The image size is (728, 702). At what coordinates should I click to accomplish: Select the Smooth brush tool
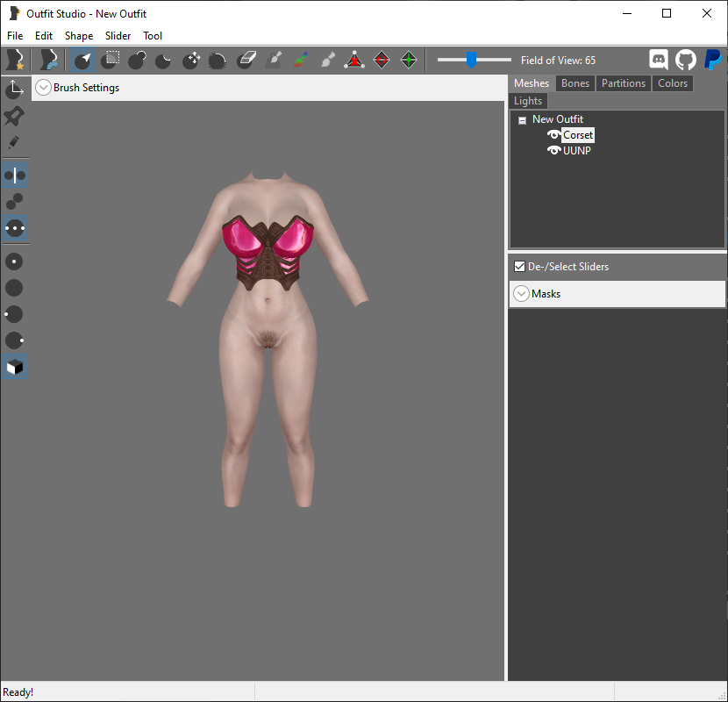click(x=217, y=60)
